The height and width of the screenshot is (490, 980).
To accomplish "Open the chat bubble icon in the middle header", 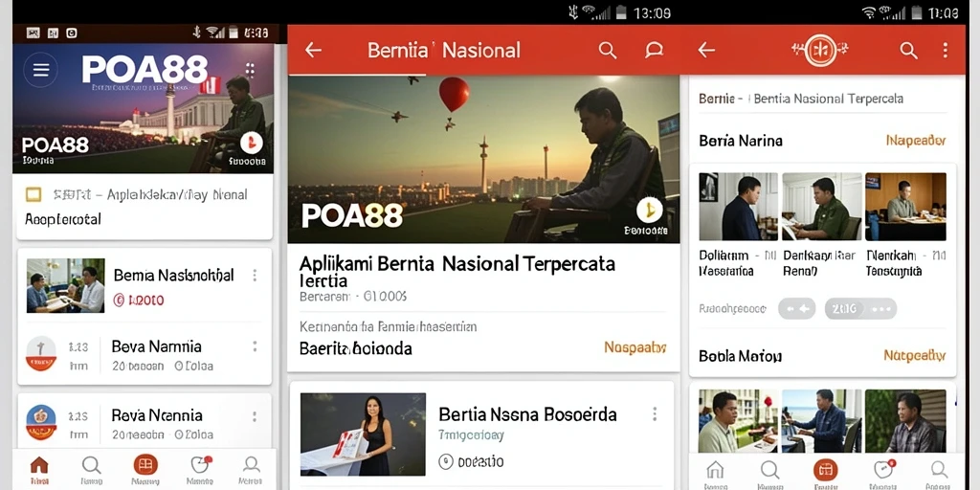I will pos(654,50).
